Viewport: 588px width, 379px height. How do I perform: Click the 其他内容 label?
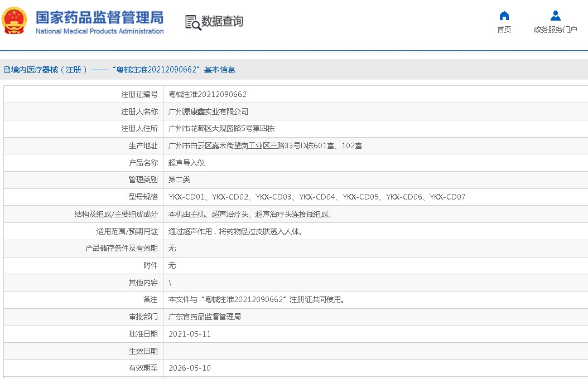coord(143,283)
